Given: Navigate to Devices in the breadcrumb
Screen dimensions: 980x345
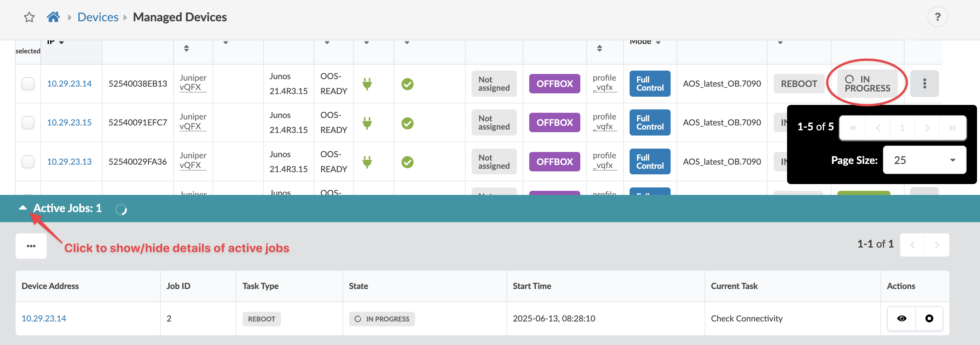Looking at the screenshot, I should pos(98,17).
